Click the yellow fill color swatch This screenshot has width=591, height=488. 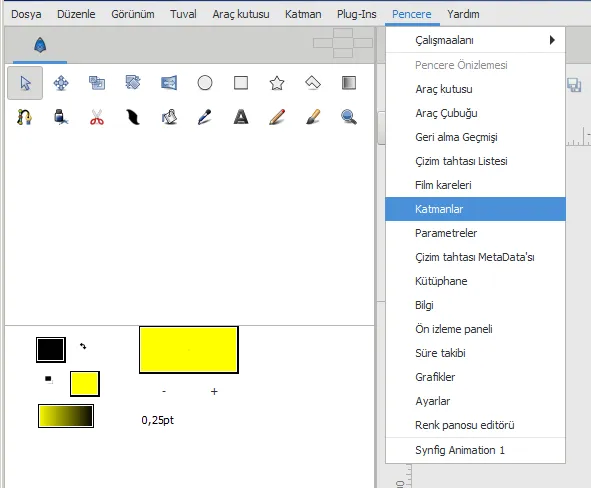[85, 384]
